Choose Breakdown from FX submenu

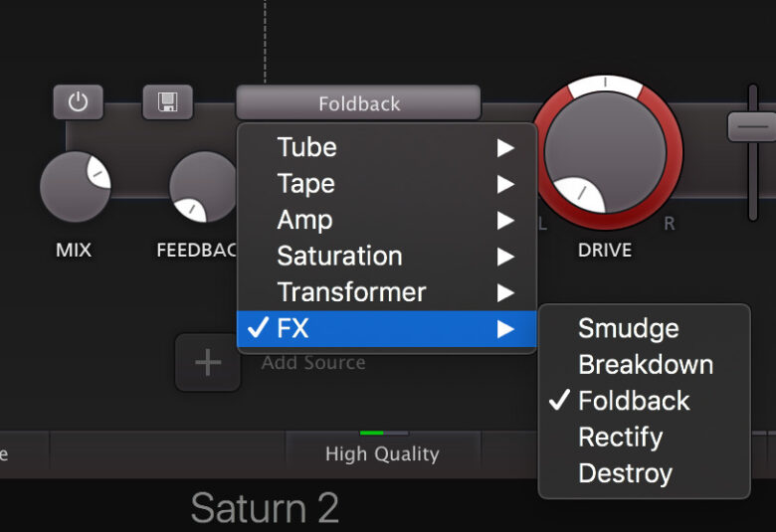(x=645, y=365)
